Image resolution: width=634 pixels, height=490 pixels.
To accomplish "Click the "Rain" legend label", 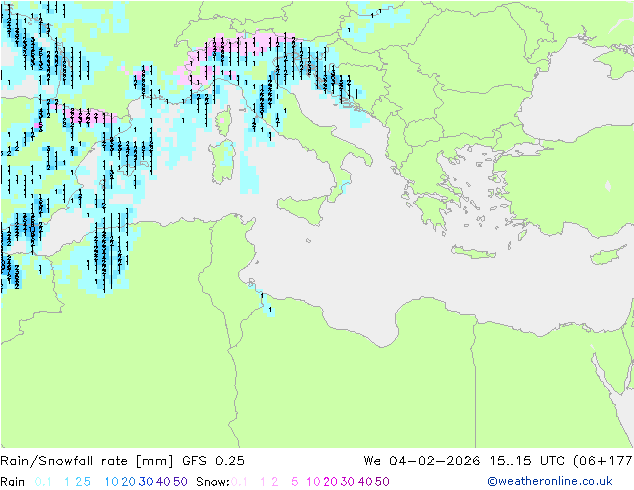I will pyautogui.click(x=13, y=482).
